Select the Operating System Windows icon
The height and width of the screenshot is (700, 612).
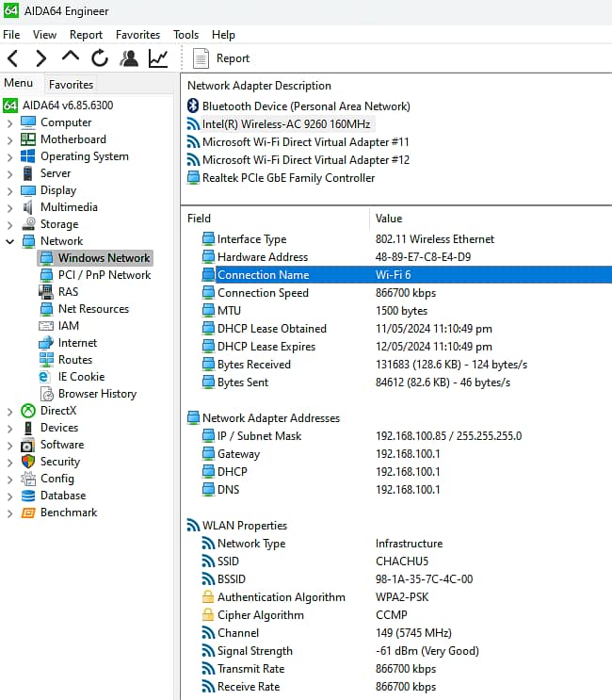[x=28, y=156]
